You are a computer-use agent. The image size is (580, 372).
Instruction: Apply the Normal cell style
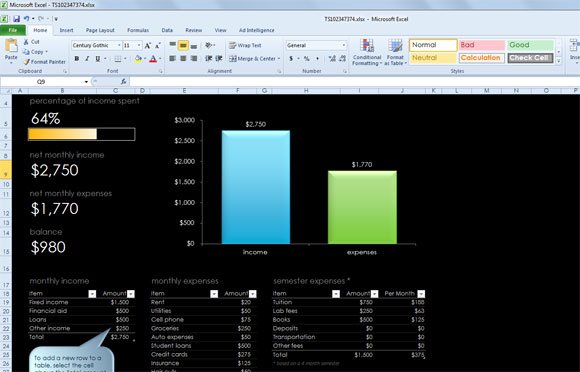[x=433, y=45]
